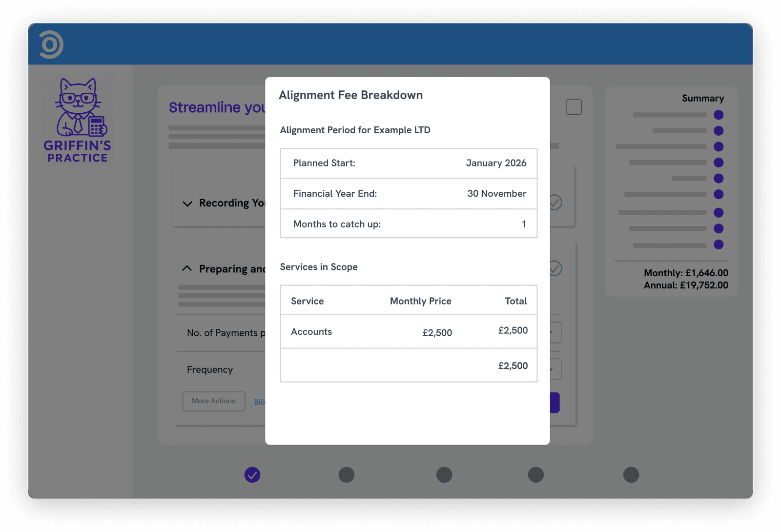Collapse the Preparing section chevron

pyautogui.click(x=187, y=268)
